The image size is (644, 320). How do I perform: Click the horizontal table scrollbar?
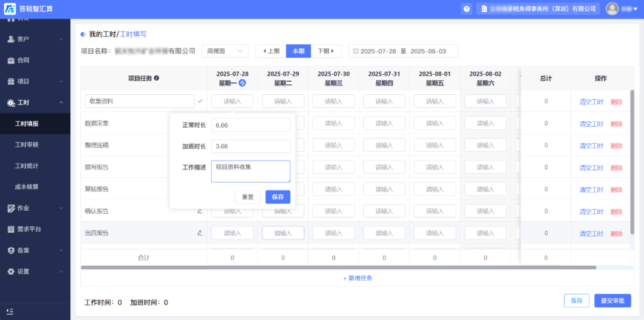[x=339, y=267]
